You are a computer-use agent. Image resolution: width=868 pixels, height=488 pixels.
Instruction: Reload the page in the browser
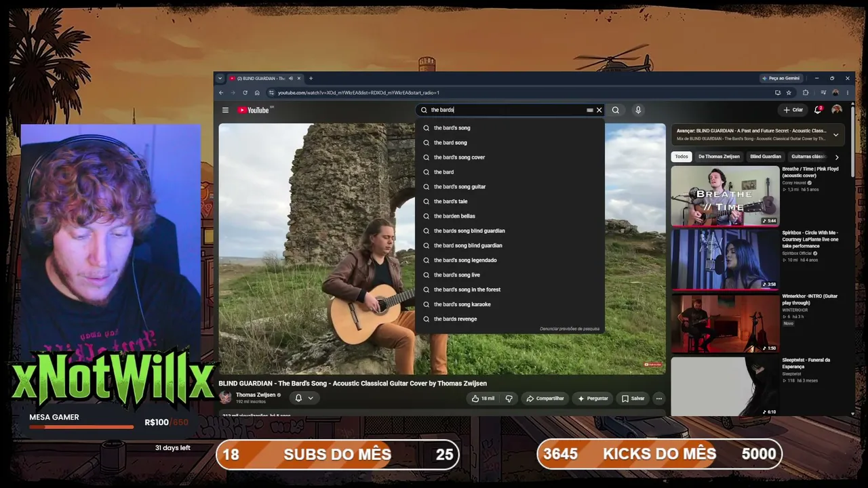(x=245, y=93)
